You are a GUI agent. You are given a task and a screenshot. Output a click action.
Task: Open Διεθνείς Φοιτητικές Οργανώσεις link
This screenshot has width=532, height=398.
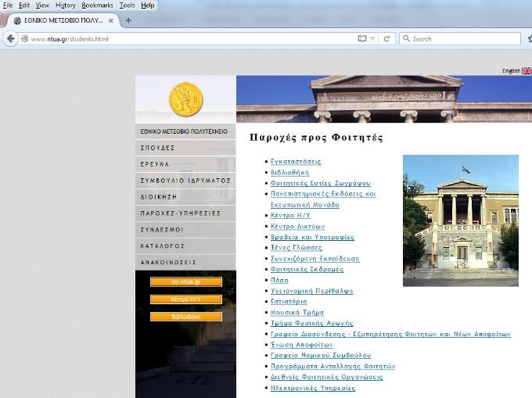(x=326, y=377)
